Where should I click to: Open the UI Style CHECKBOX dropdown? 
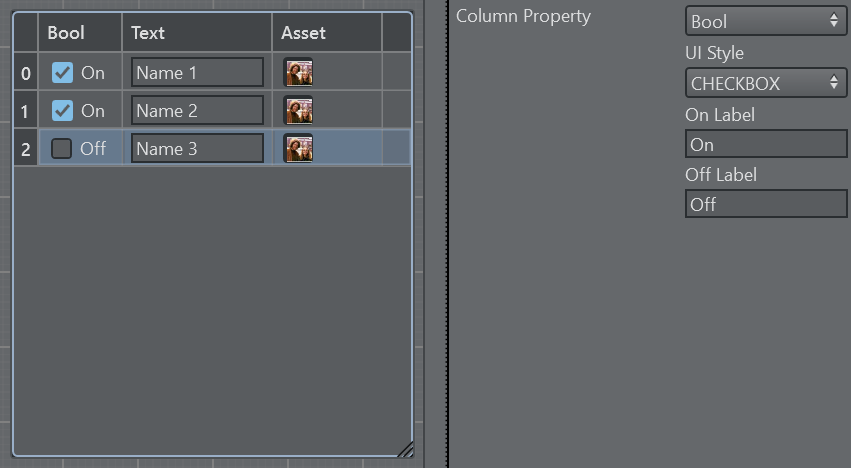765,83
